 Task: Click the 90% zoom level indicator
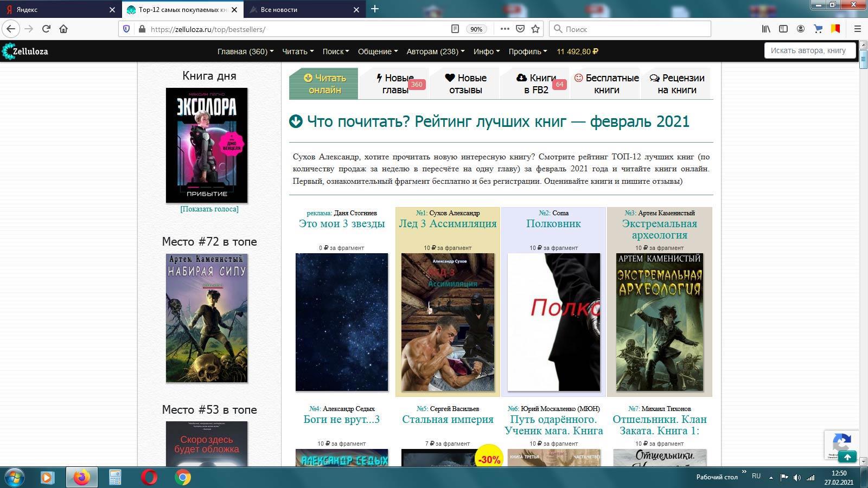coord(476,29)
